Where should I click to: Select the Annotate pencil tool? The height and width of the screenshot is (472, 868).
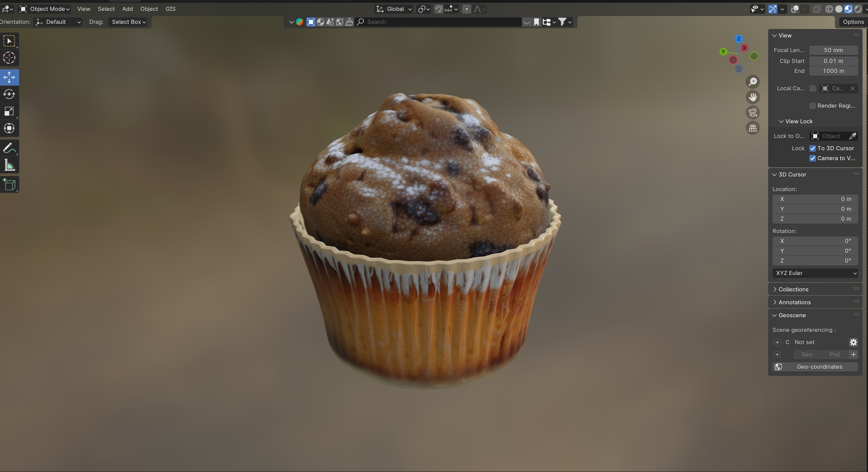coord(9,148)
